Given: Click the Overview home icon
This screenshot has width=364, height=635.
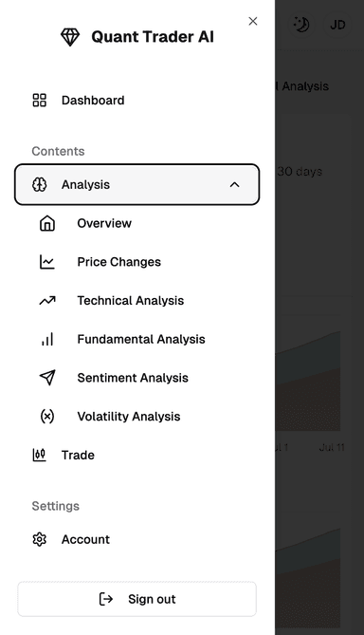Looking at the screenshot, I should (x=47, y=223).
